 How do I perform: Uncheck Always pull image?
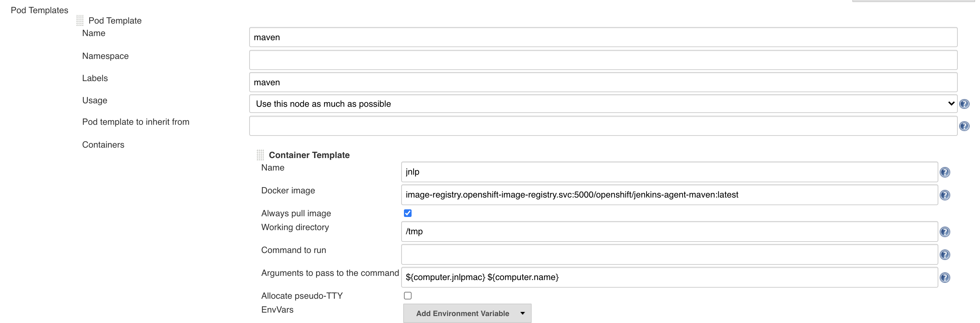tap(407, 213)
